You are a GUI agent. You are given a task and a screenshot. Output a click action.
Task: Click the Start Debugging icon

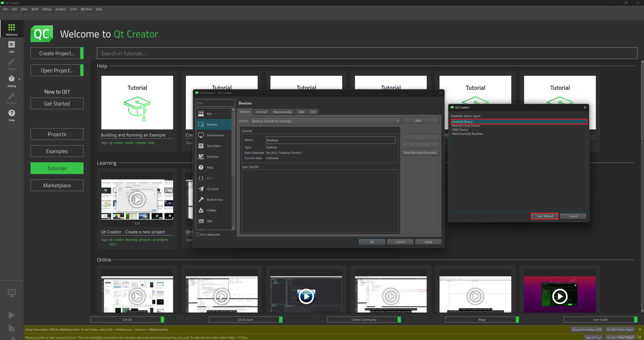(12, 328)
